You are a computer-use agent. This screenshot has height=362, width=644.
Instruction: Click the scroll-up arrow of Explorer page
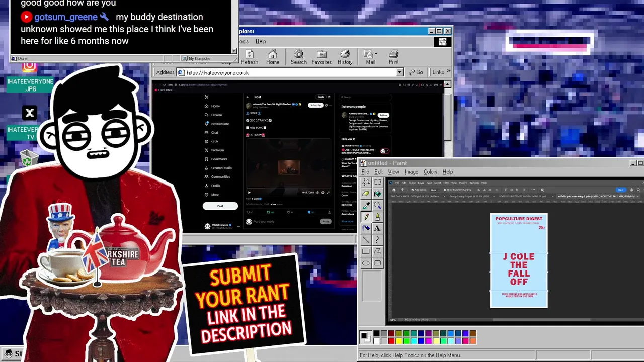click(x=447, y=84)
